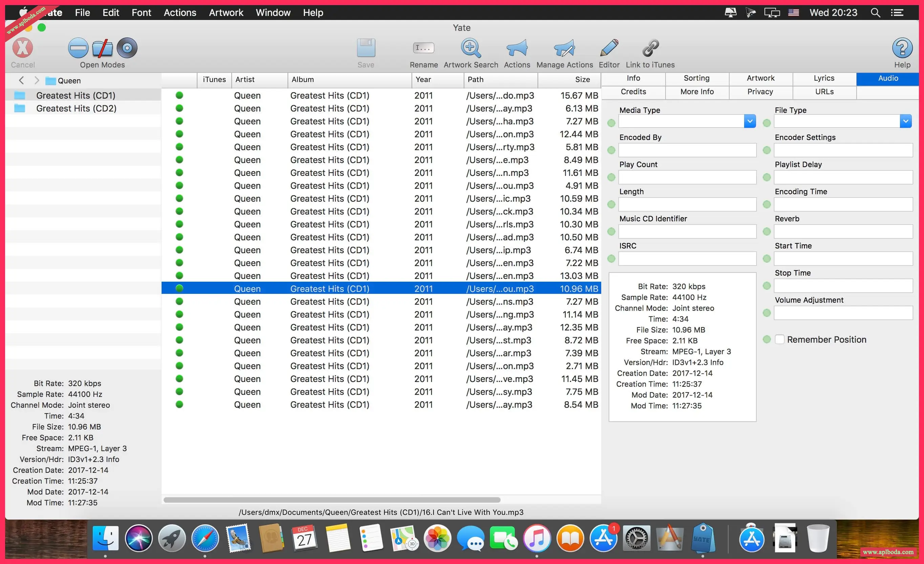
Task: Click the Path column header
Action: (501, 80)
